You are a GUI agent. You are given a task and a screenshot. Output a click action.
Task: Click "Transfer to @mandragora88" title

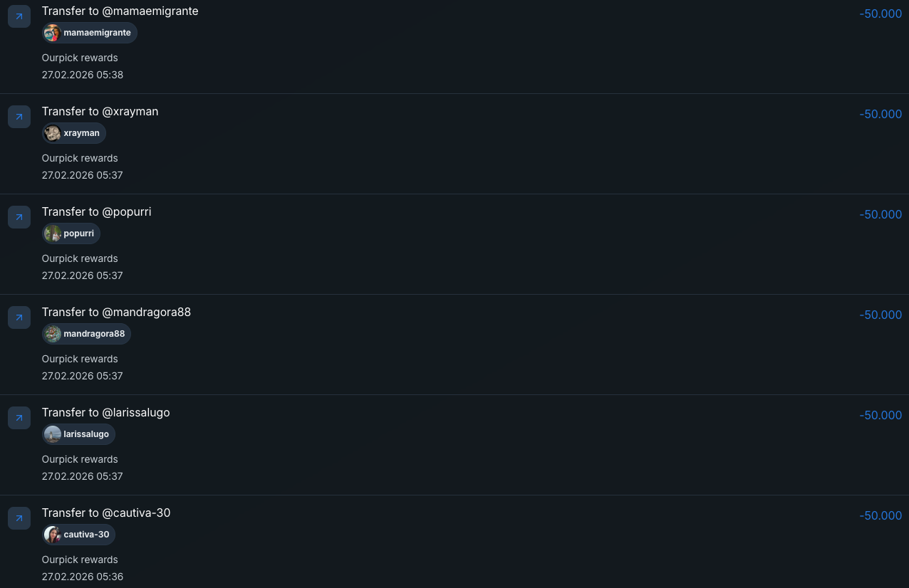tap(116, 312)
